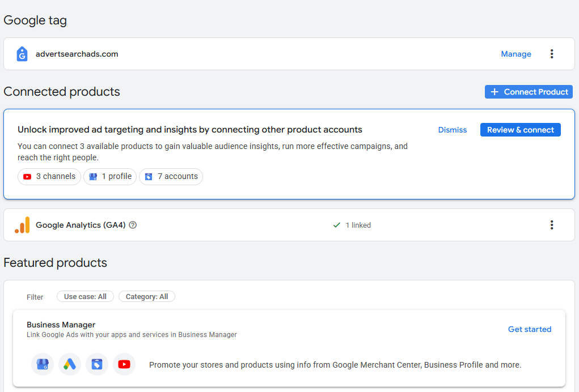Click the Connected products heading
This screenshot has width=579, height=392.
point(62,91)
